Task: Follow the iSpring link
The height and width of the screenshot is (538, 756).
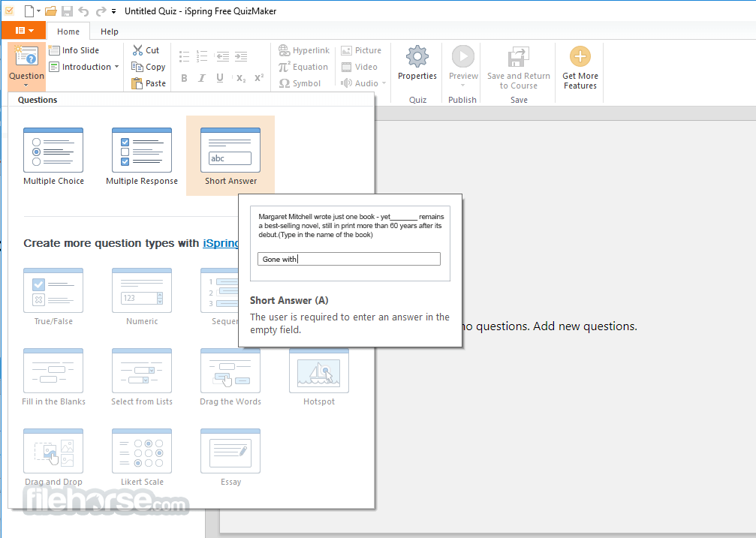Action: [x=221, y=243]
